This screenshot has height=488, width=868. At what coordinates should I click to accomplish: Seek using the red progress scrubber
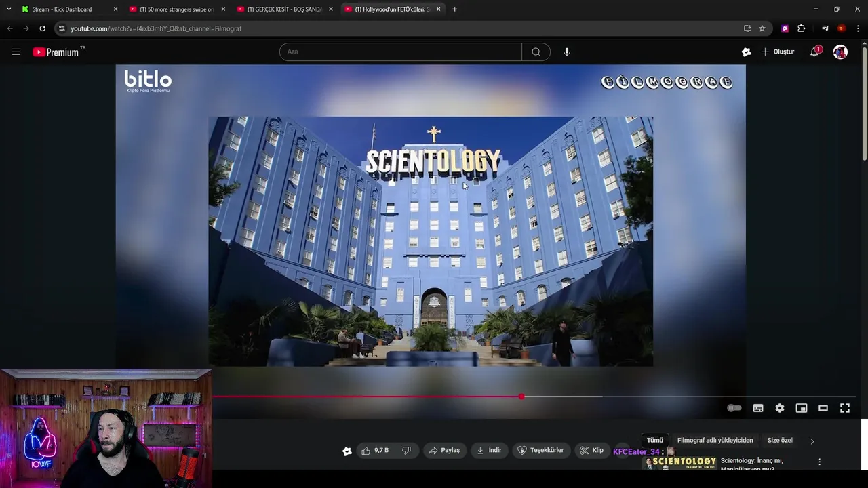coord(521,396)
